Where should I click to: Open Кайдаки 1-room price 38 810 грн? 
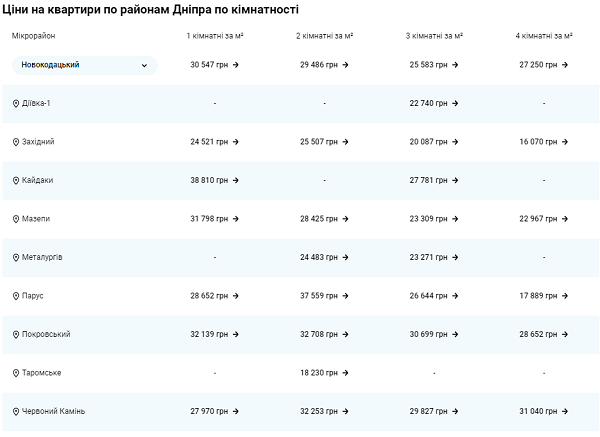[214, 180]
